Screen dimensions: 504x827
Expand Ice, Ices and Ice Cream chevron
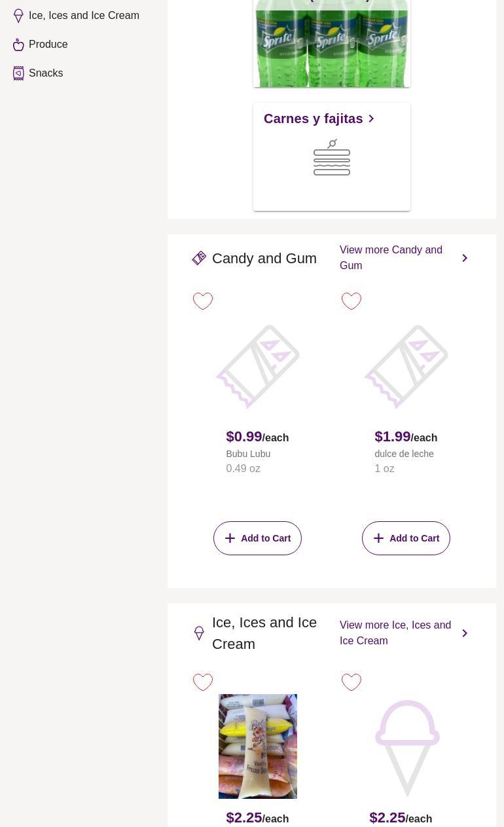point(465,633)
